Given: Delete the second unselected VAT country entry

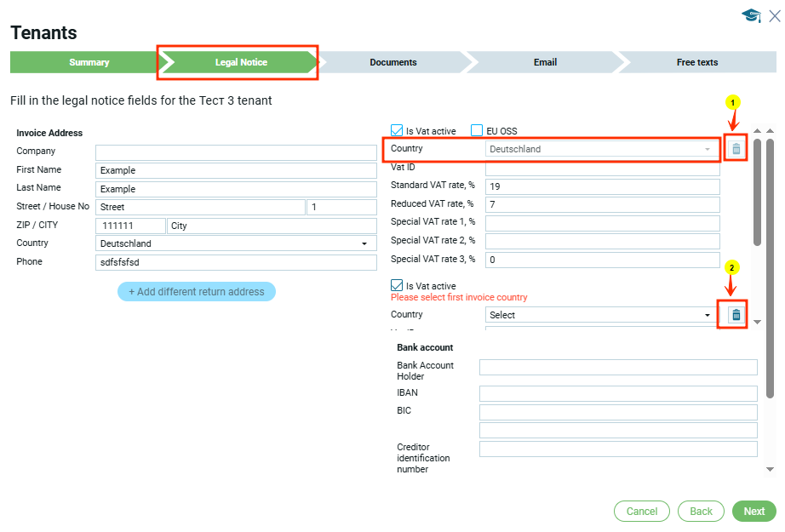Looking at the screenshot, I should point(736,315).
